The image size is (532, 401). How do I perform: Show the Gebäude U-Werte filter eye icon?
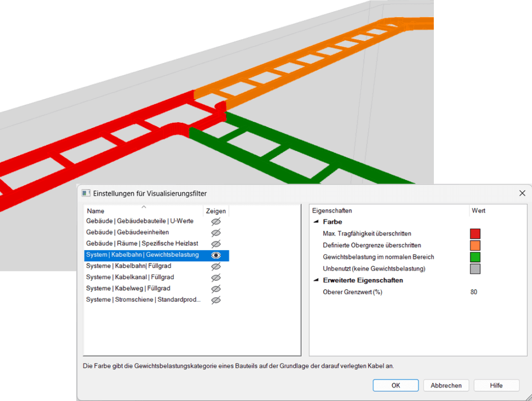point(216,222)
